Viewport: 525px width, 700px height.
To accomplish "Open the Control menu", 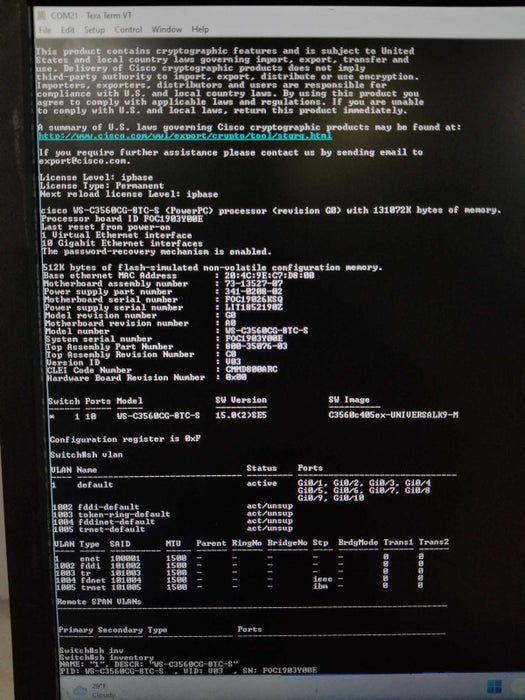I will (x=128, y=29).
